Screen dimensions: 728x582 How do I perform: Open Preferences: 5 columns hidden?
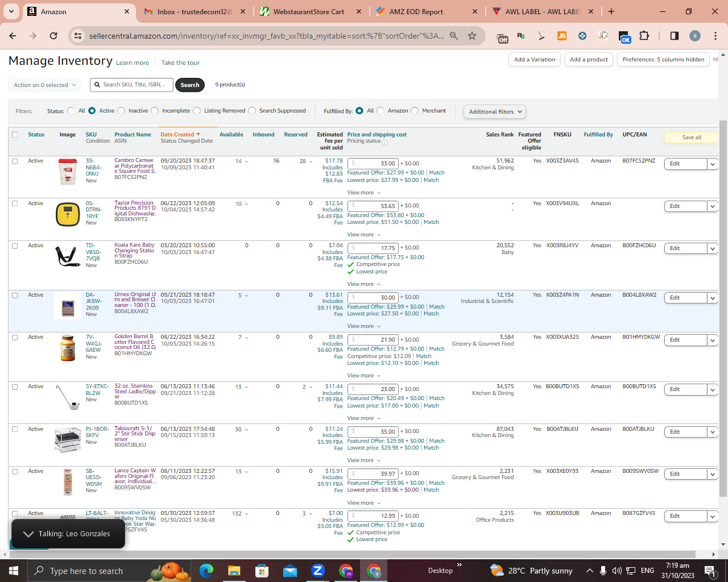click(663, 60)
